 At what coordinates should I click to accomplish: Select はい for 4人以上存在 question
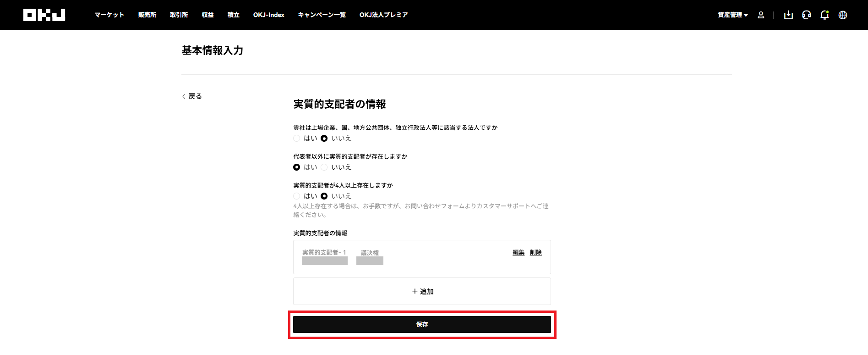tap(297, 196)
